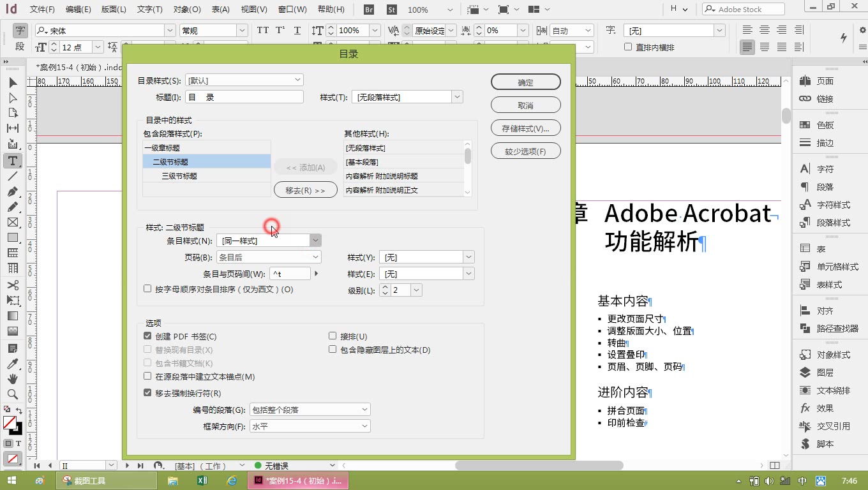The width and height of the screenshot is (868, 490).
Task: Open the 编号的段落 dropdown
Action: [x=310, y=410]
